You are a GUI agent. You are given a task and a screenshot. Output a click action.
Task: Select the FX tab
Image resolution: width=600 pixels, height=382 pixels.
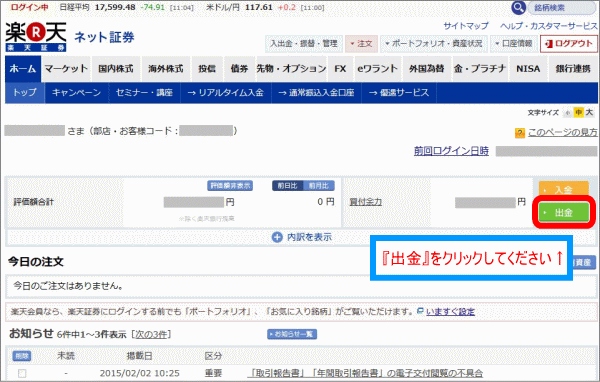pyautogui.click(x=340, y=69)
